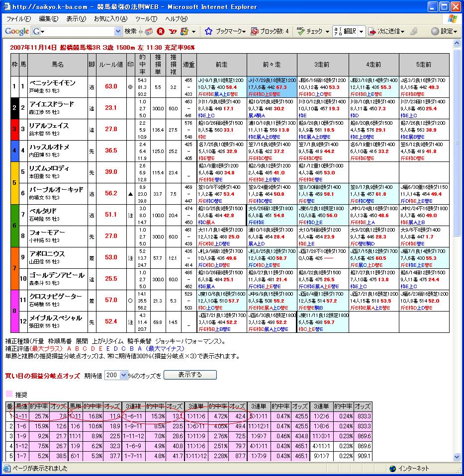The height and width of the screenshot is (476, 464).
Task: Click the Yahoo Y! icon
Action: (173, 31)
